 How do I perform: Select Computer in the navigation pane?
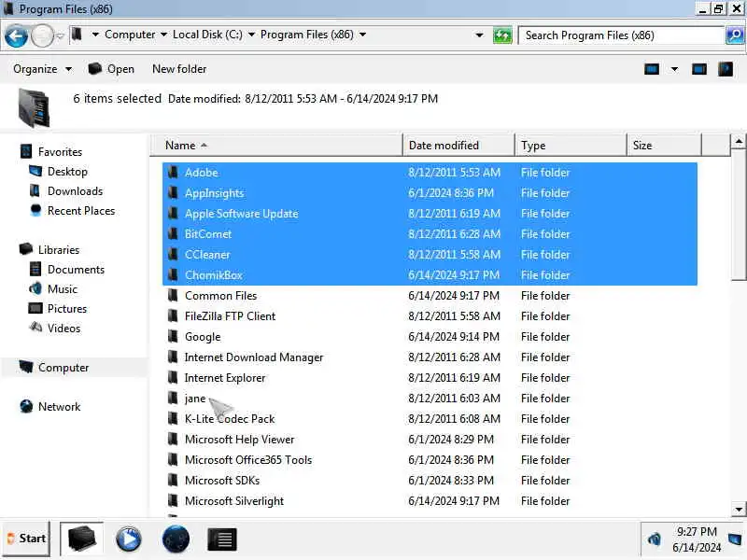(63, 368)
